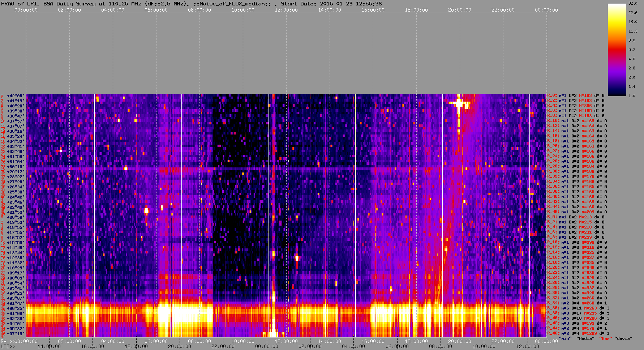Click the UTC>> axis label
The image size is (644, 350).
(8, 347)
